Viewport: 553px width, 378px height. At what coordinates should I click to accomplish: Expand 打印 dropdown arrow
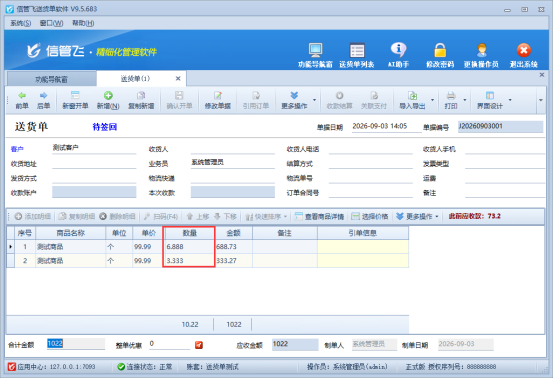pos(464,100)
